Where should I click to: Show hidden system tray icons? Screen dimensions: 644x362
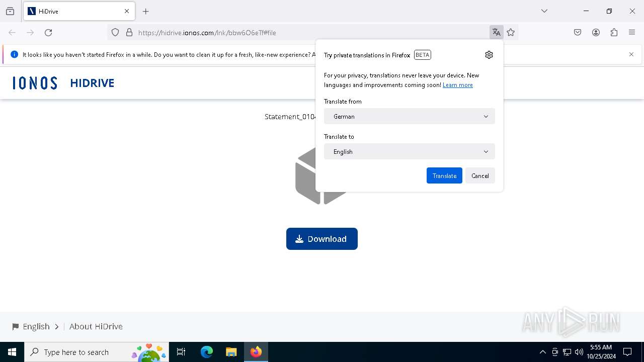click(x=542, y=352)
